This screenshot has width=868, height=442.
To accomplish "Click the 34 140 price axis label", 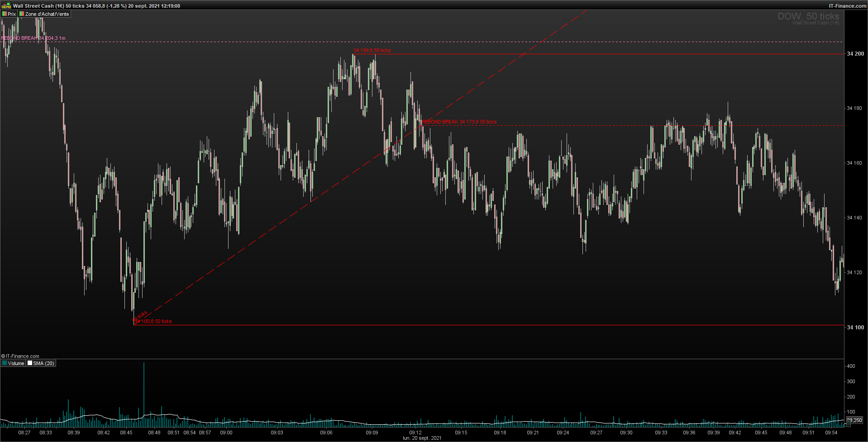I will (x=854, y=218).
